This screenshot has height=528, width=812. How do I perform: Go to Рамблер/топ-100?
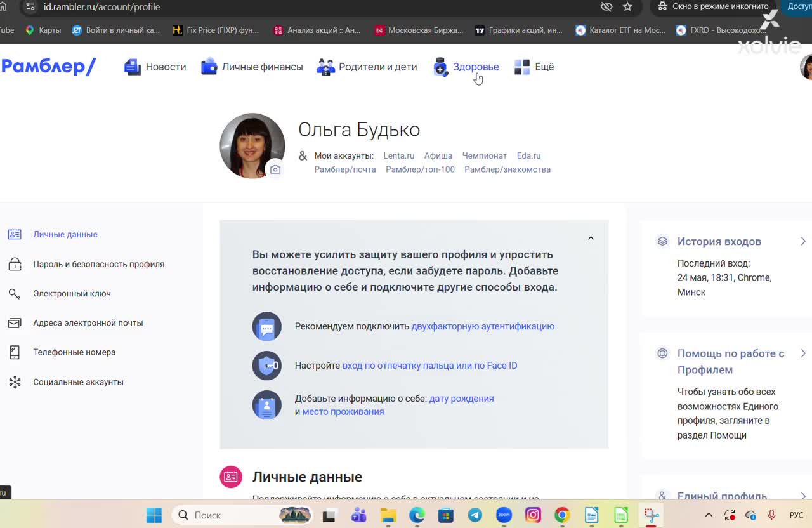[x=420, y=169]
